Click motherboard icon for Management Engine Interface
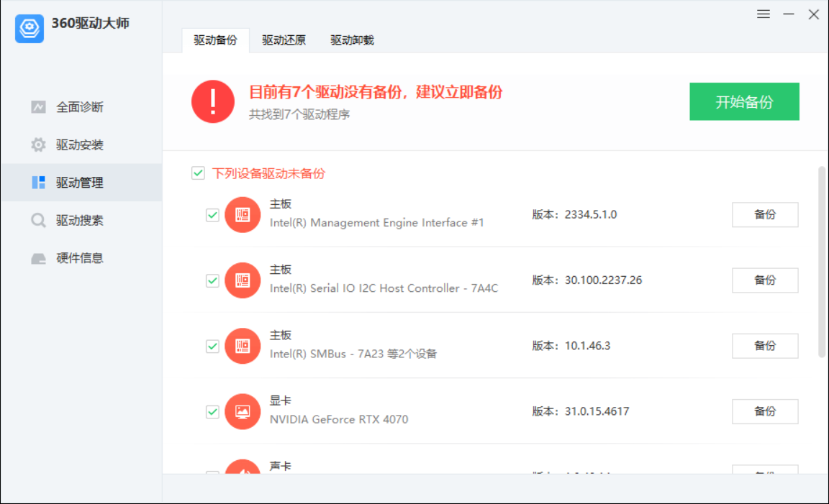This screenshot has height=504, width=829. click(x=243, y=214)
